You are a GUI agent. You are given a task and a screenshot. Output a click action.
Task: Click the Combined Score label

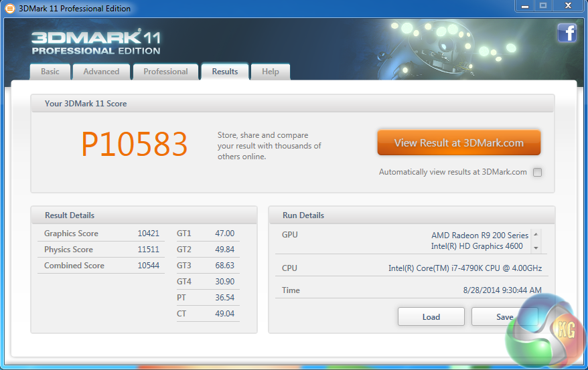tap(74, 266)
